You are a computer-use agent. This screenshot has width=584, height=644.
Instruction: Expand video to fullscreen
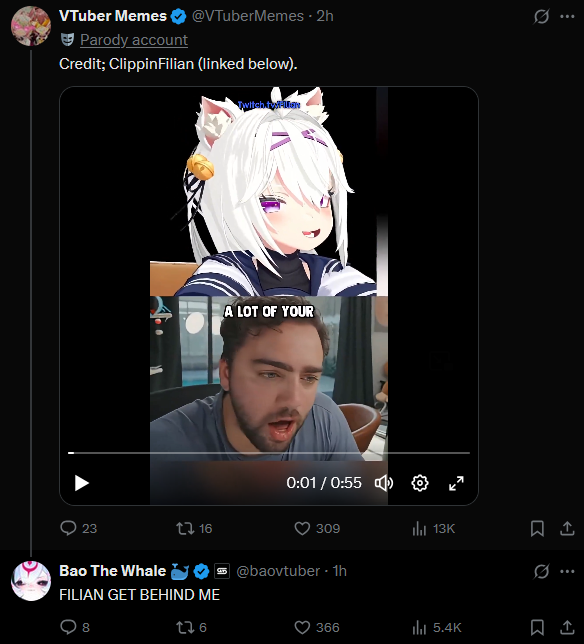(456, 483)
